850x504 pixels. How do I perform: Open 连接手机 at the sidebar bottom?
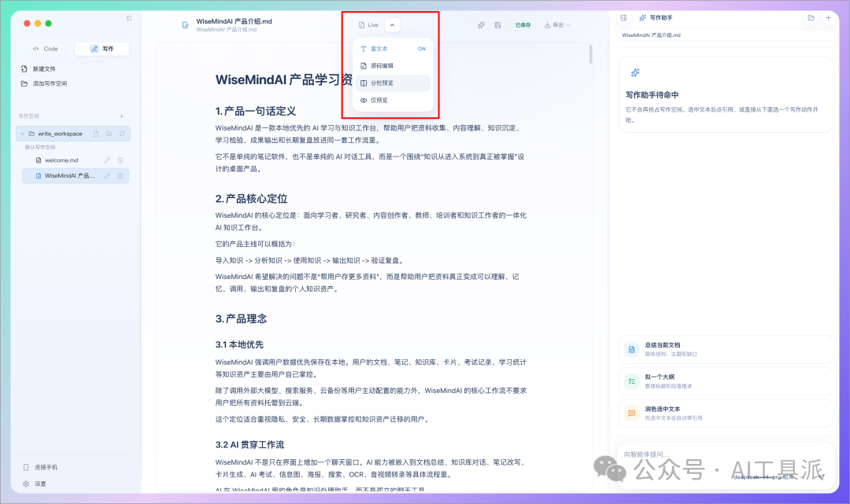pos(41,467)
